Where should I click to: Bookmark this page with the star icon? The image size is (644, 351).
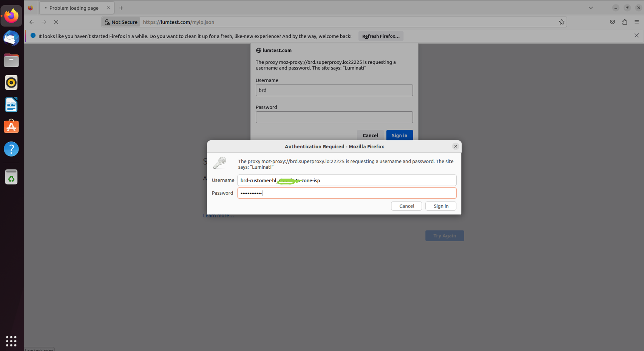(x=562, y=22)
